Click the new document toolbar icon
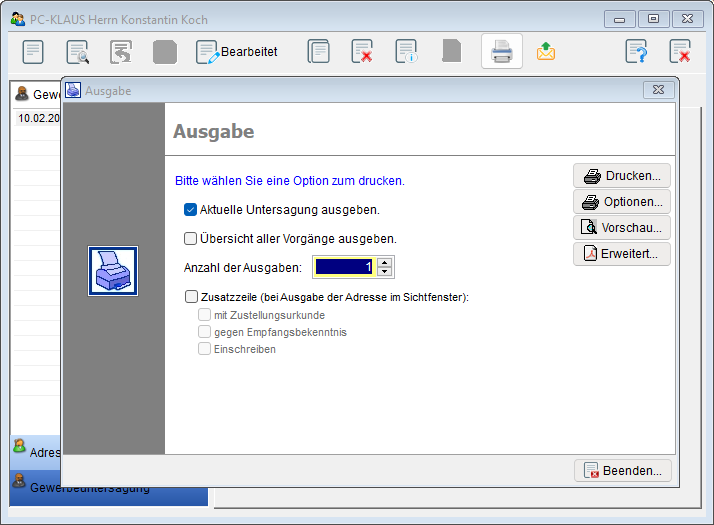Image resolution: width=714 pixels, height=525 pixels. 33,52
